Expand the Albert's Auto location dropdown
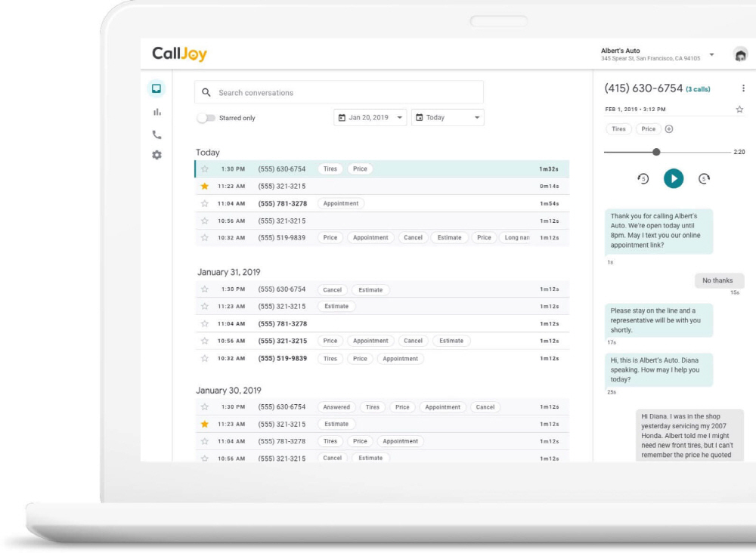The height and width of the screenshot is (553, 756). click(711, 55)
